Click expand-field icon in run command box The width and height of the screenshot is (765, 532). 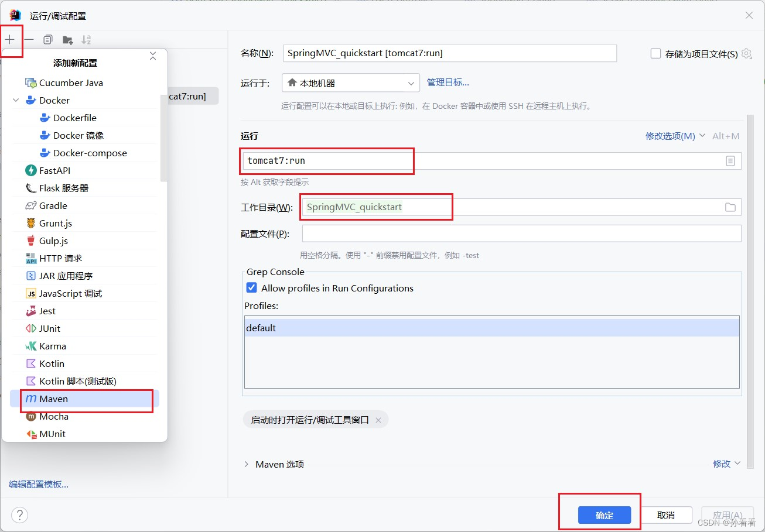pyautogui.click(x=730, y=160)
